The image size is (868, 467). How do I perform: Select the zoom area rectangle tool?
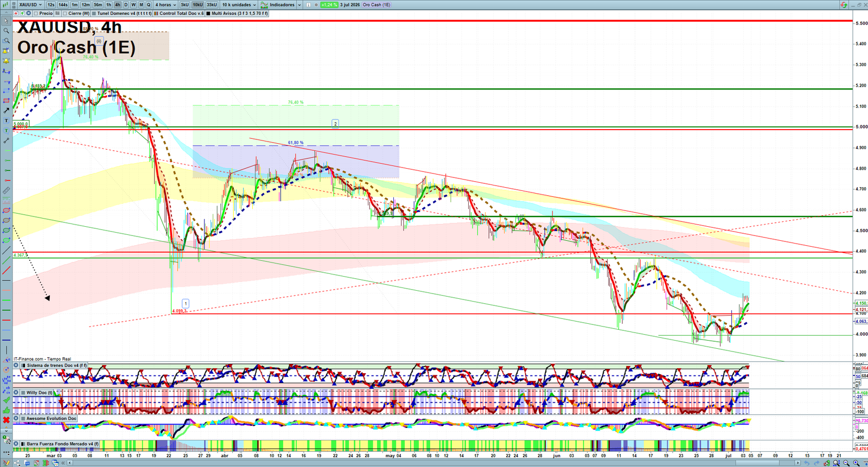[6, 41]
